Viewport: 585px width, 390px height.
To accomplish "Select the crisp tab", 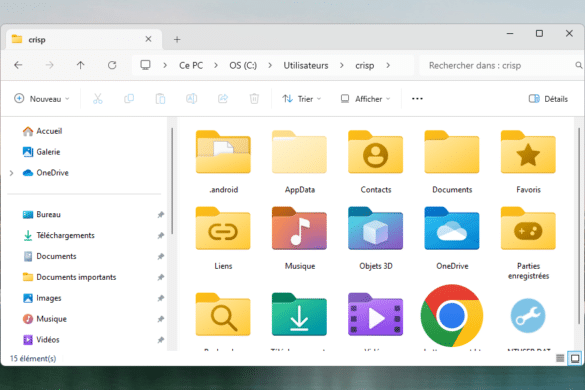I will (84, 40).
